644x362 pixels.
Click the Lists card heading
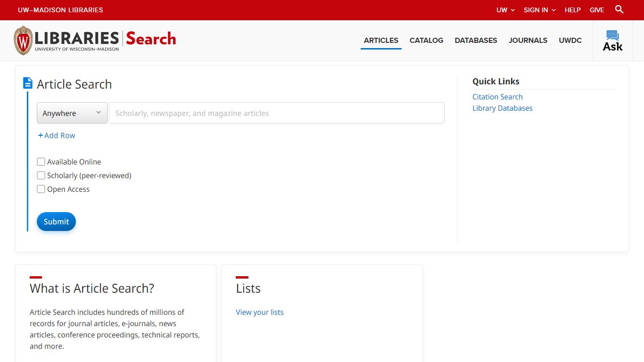[248, 288]
